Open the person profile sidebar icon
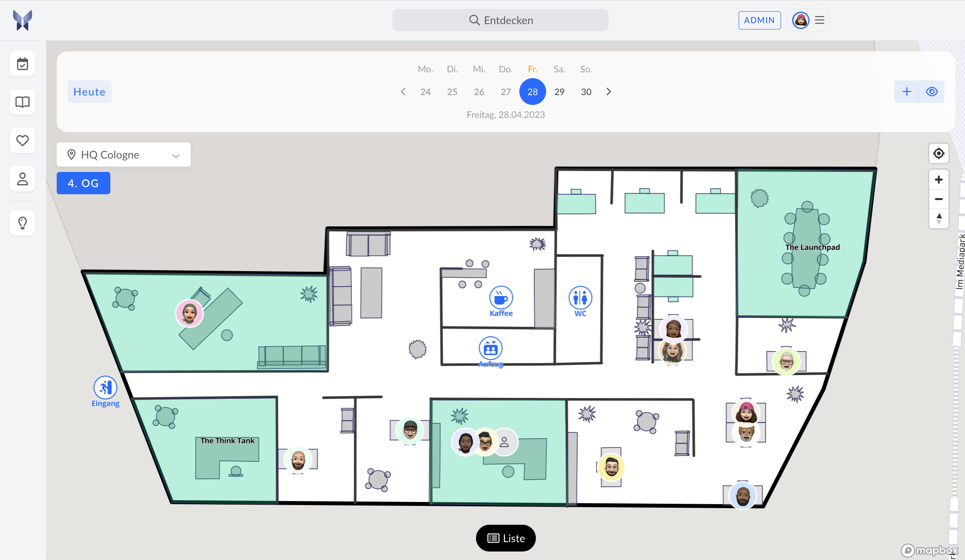This screenshot has height=560, width=965. tap(22, 179)
